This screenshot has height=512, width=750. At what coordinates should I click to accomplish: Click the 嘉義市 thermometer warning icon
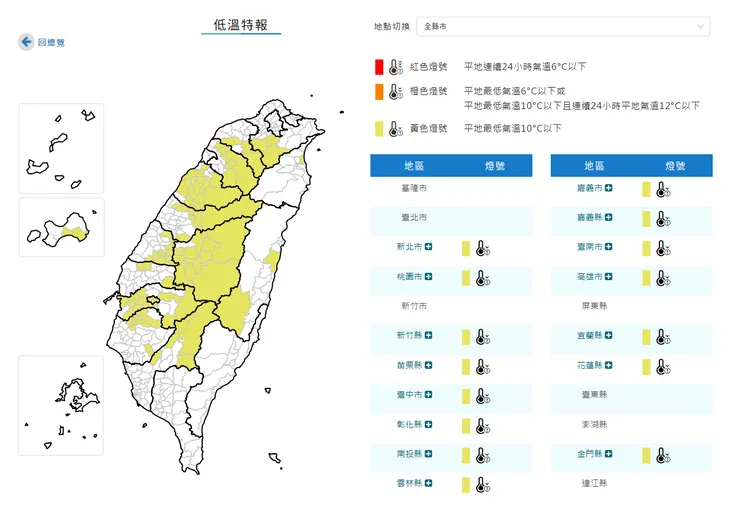pos(663,189)
